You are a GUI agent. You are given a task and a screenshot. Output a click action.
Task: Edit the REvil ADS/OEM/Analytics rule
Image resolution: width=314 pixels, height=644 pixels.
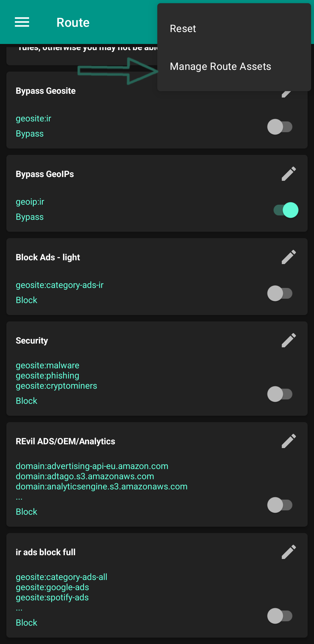pyautogui.click(x=289, y=441)
